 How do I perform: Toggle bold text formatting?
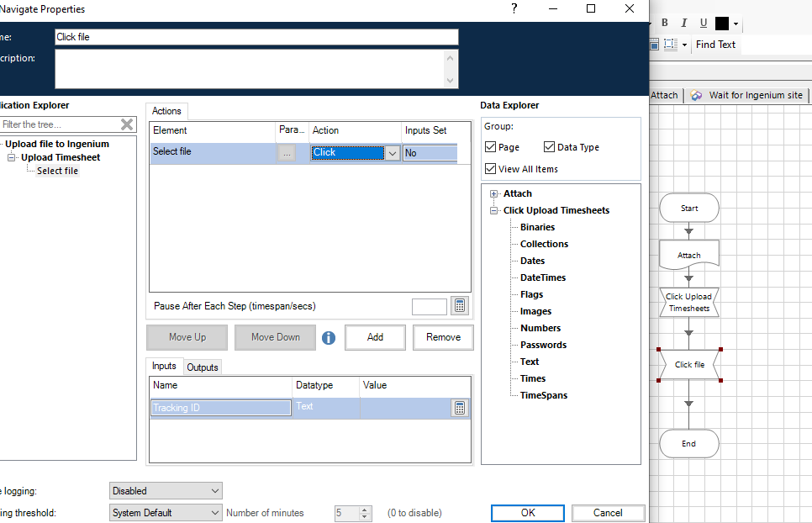(665, 24)
